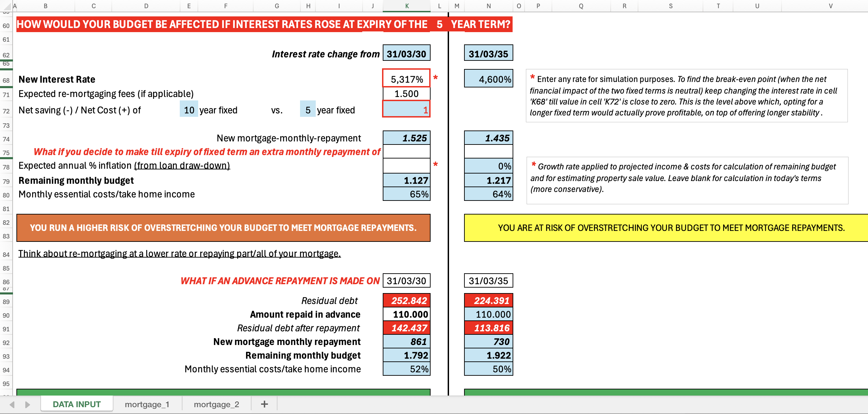Select column B header
Screen dimensions: 868x414
coord(45,6)
